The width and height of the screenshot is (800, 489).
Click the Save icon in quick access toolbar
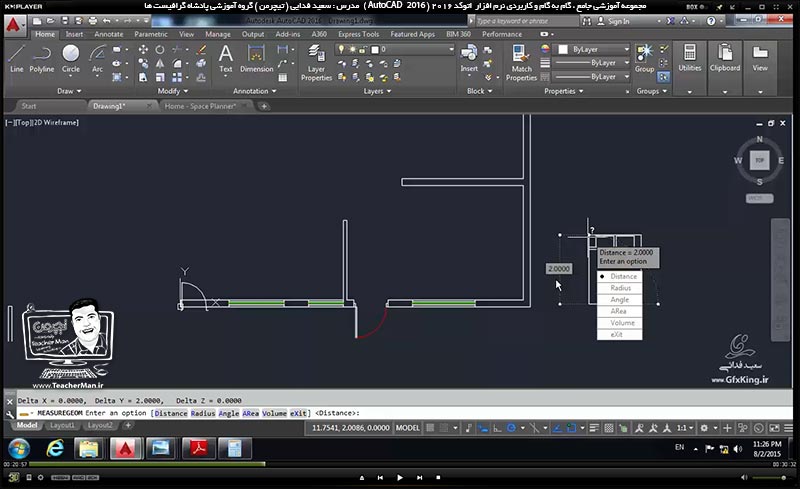(65, 21)
